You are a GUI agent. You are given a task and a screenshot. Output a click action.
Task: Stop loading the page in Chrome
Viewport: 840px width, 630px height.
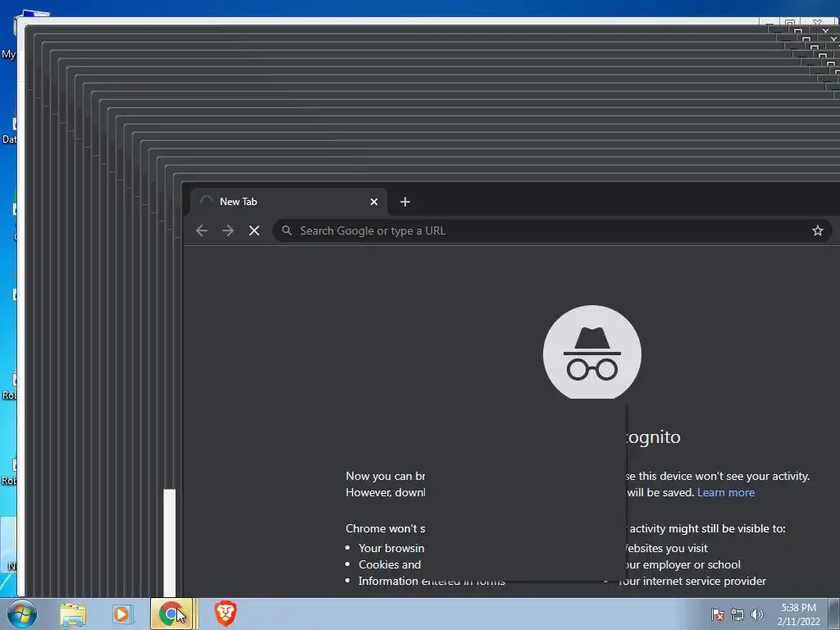click(x=254, y=231)
